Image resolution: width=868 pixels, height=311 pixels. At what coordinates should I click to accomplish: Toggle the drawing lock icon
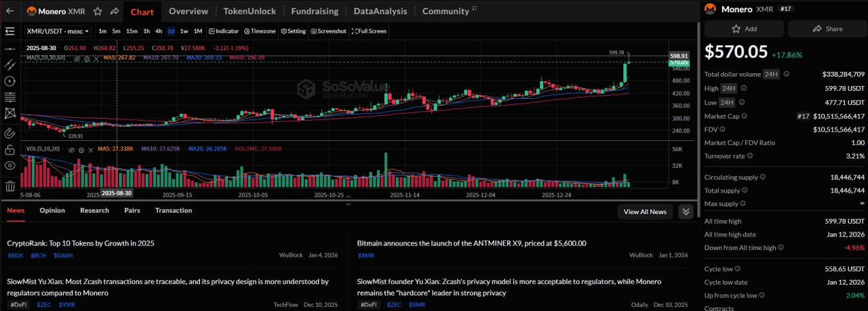coord(10,150)
